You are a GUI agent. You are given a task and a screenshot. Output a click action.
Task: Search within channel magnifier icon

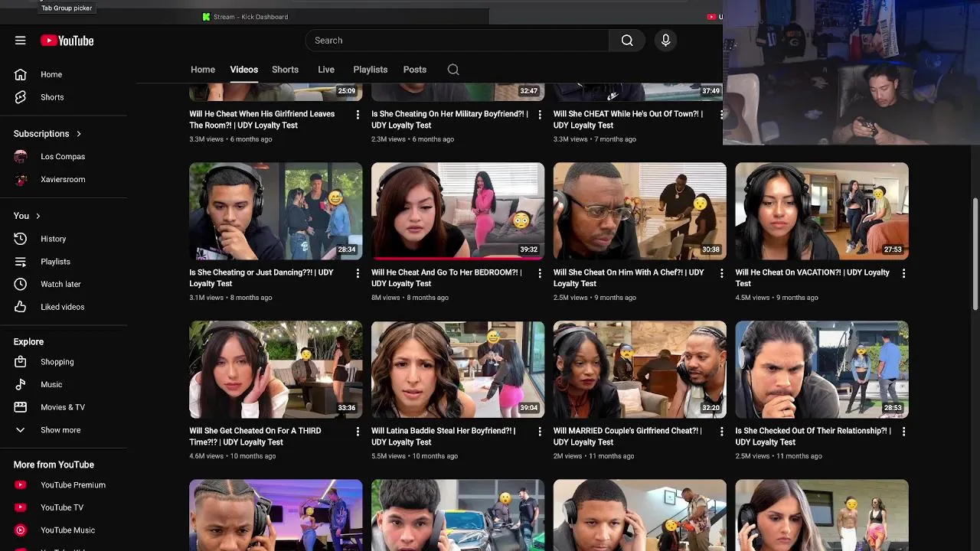pos(453,70)
